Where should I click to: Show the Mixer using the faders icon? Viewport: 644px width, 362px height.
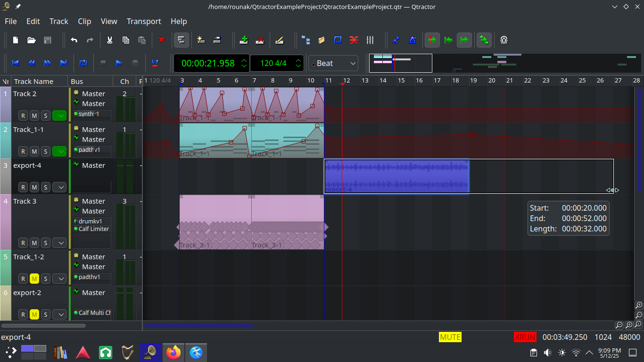(x=370, y=40)
